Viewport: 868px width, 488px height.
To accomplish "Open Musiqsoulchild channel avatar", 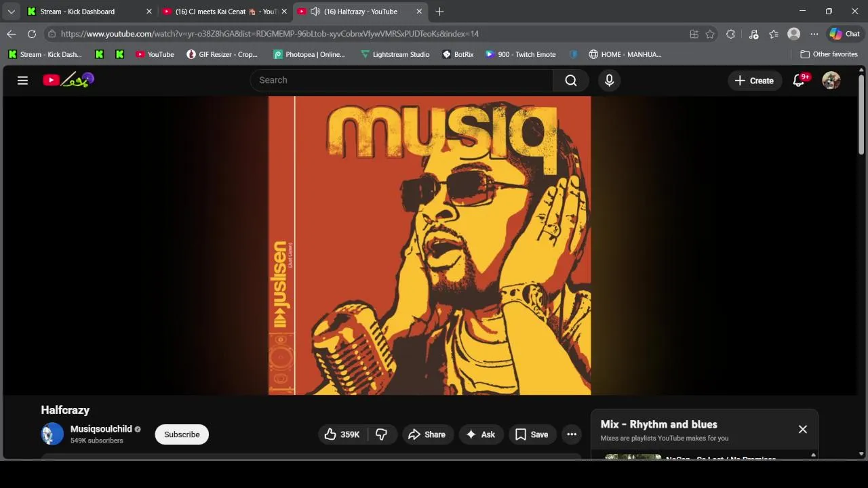I will tap(52, 434).
